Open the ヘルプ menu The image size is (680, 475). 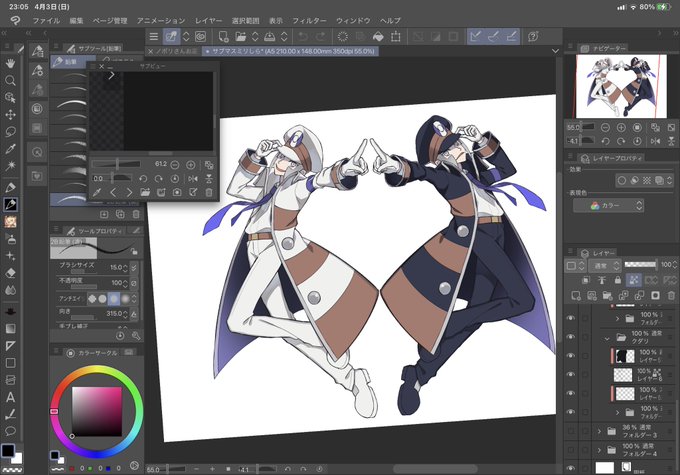pyautogui.click(x=390, y=20)
